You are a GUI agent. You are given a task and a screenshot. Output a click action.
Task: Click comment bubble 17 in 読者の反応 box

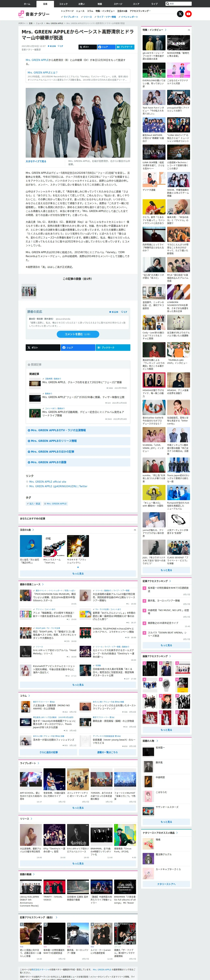124,312
